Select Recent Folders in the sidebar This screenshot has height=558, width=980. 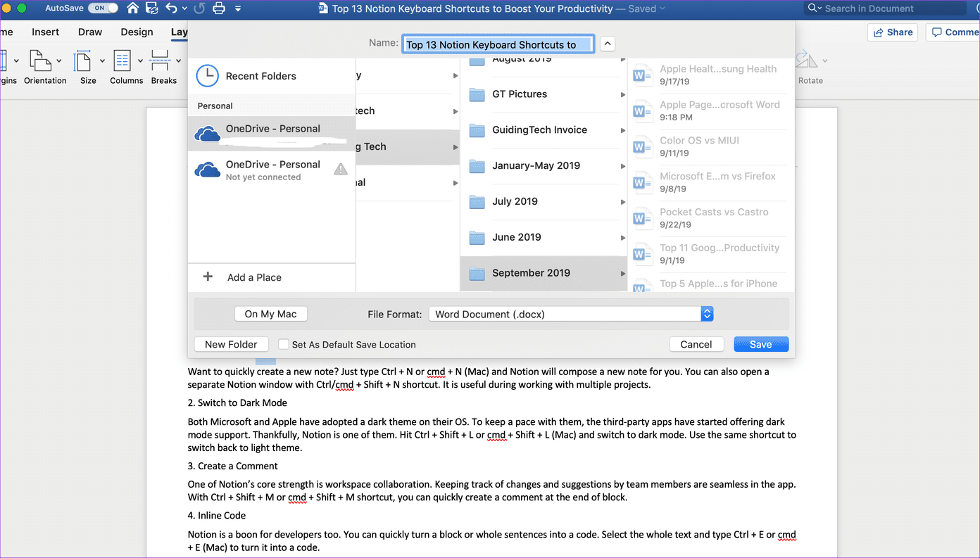click(272, 76)
